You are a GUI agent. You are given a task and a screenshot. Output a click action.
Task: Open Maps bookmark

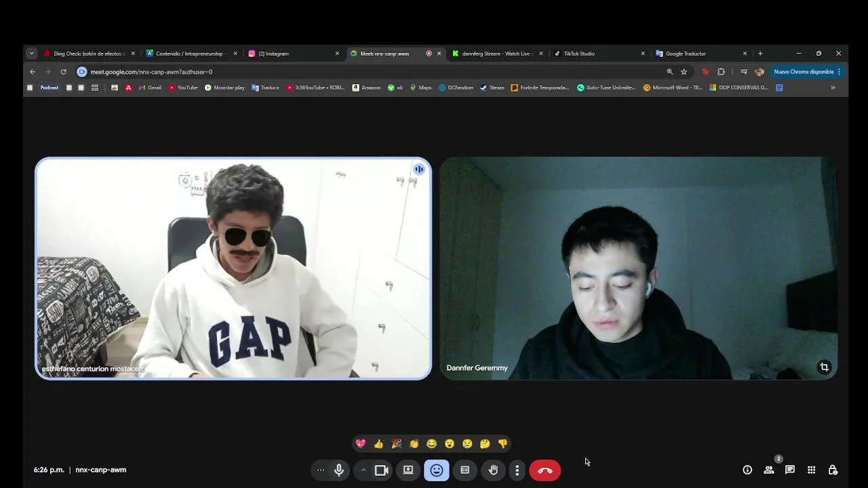click(420, 87)
